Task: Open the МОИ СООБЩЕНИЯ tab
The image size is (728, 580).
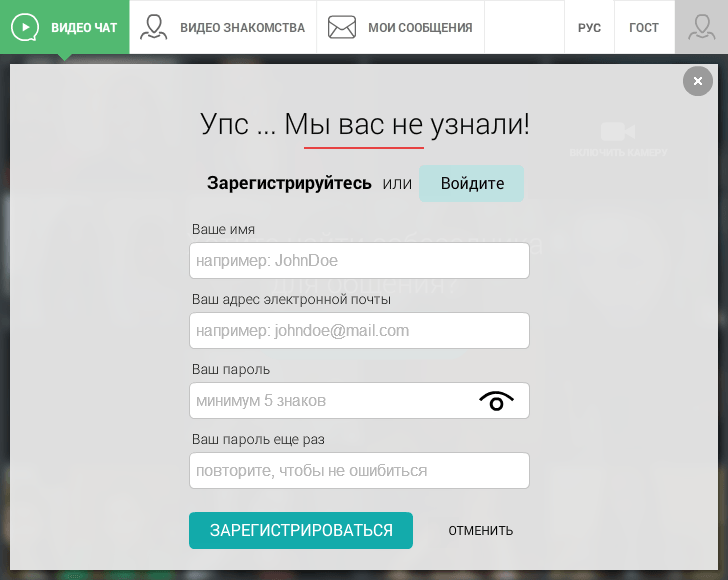Action: [400, 27]
